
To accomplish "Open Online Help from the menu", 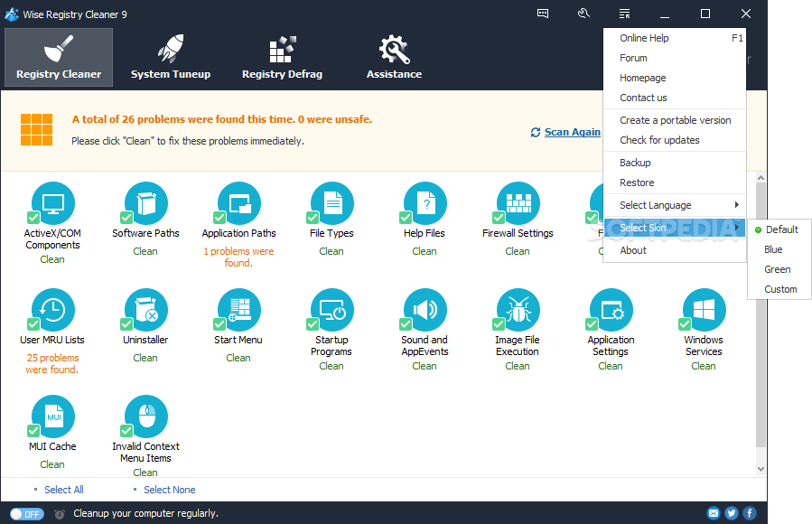I will tap(675, 38).
